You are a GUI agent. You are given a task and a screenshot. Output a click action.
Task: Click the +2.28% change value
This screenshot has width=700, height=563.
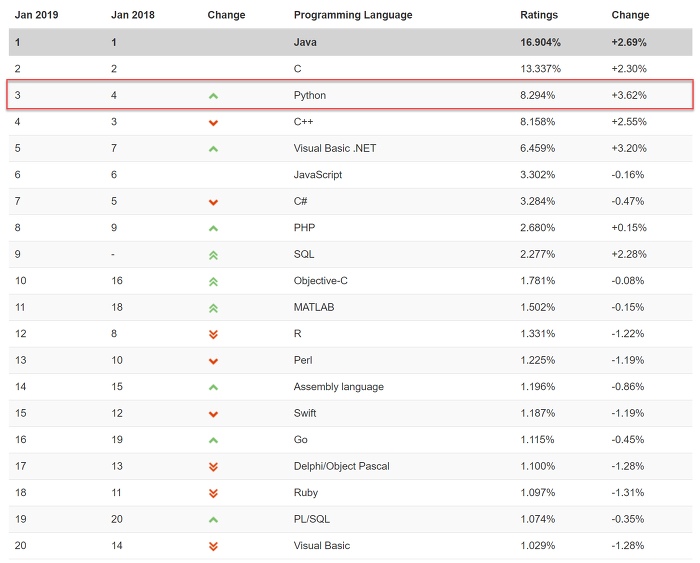coord(629,254)
